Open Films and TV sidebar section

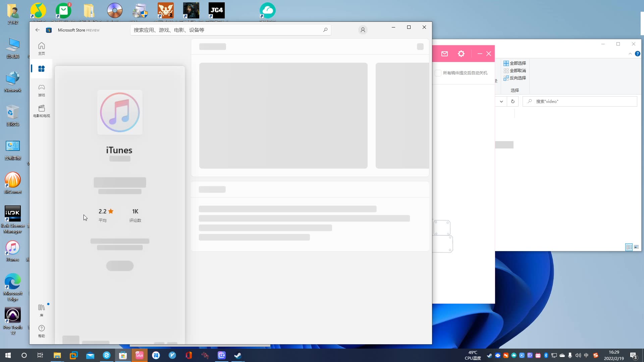[x=41, y=111]
